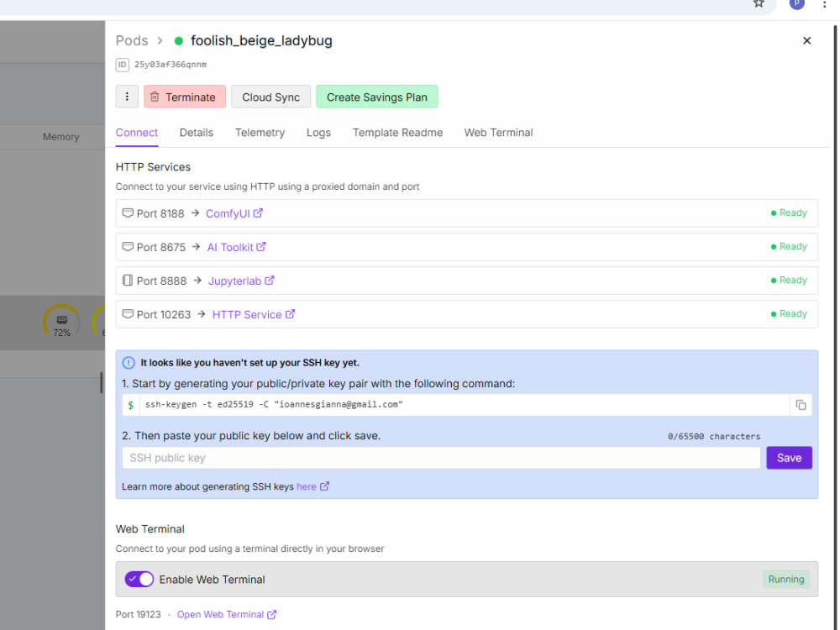840x630 pixels.
Task: View the Template Readme tab
Action: click(397, 133)
